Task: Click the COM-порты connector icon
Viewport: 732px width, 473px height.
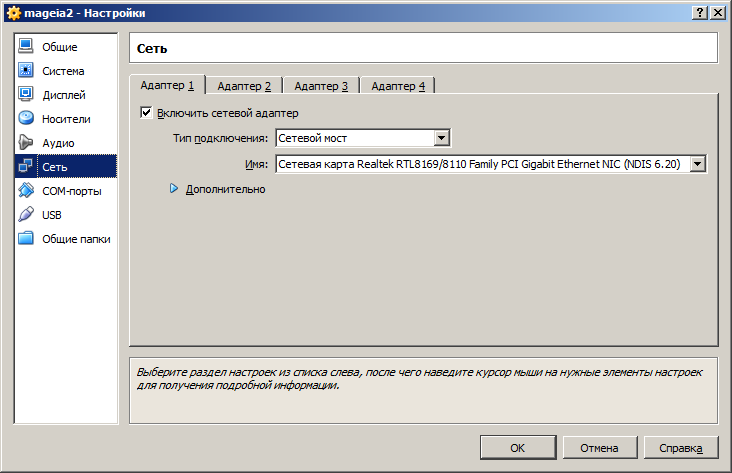Action: [x=26, y=191]
